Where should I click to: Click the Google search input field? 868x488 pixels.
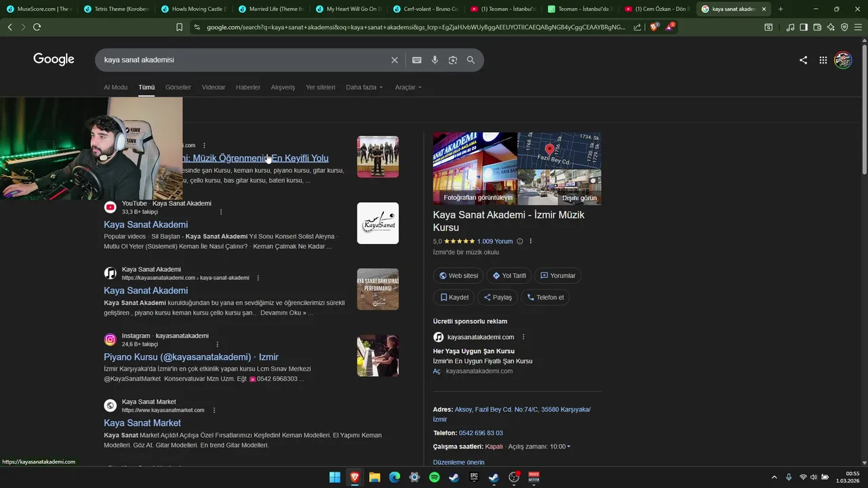[244, 60]
